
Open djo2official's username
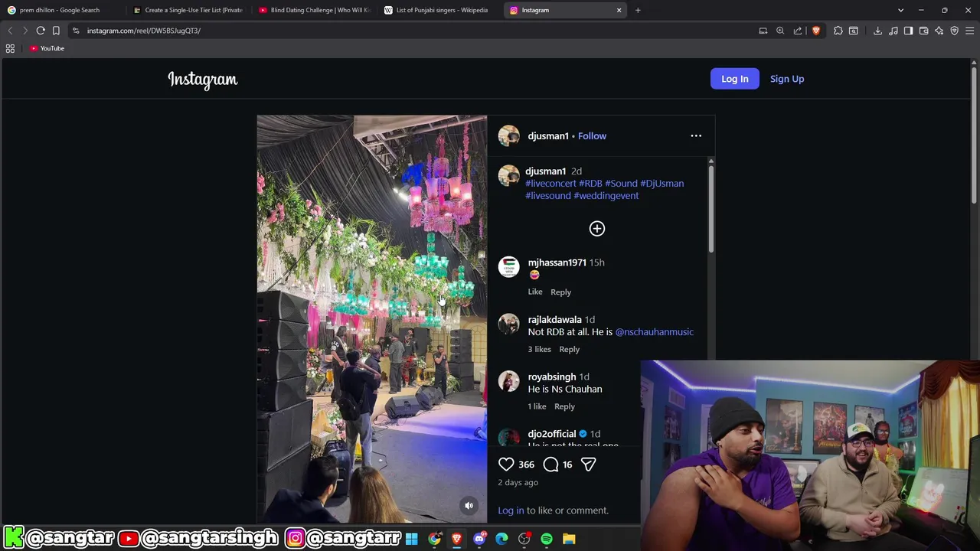coord(552,434)
